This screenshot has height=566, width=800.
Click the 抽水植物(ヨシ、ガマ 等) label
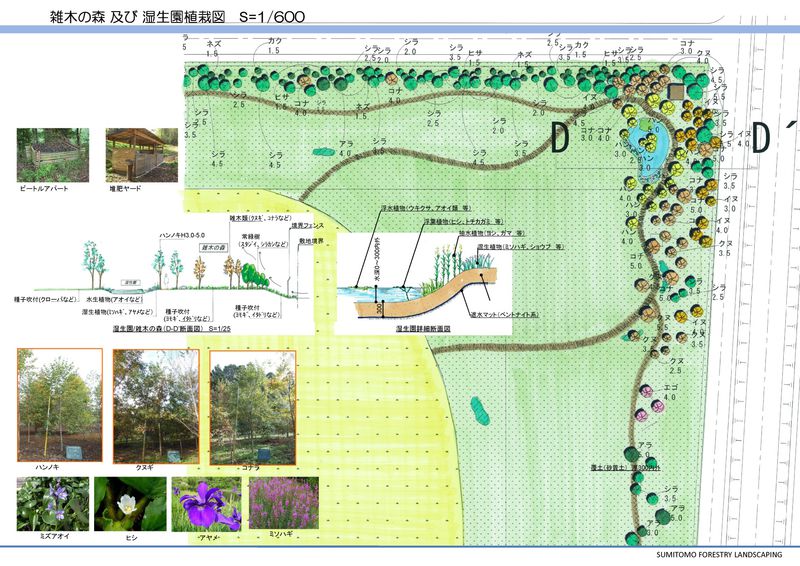[x=492, y=233]
